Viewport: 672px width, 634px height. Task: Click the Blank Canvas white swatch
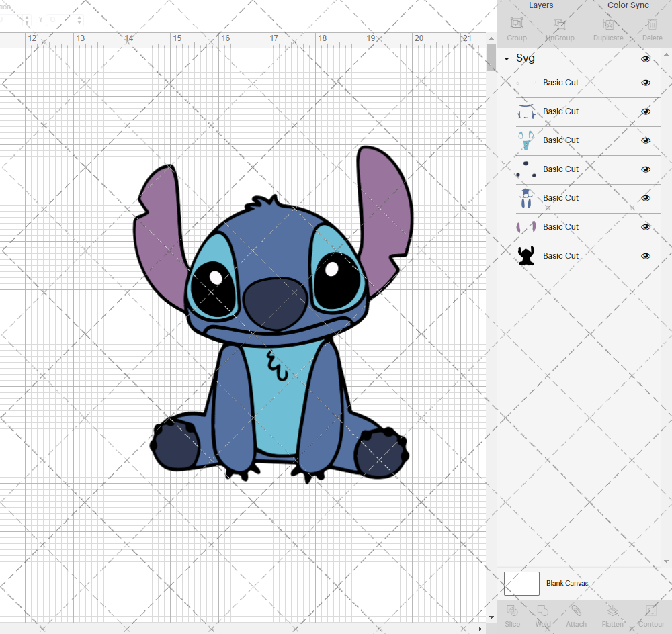[x=521, y=584]
